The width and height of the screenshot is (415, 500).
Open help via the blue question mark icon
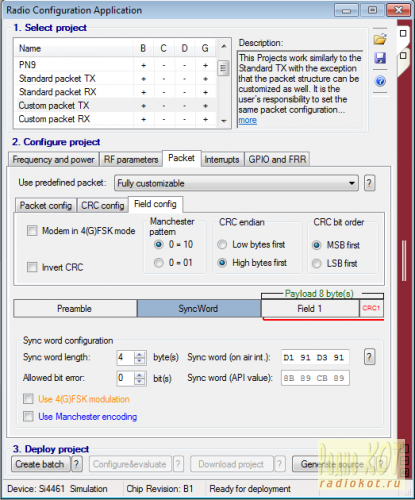[380, 81]
